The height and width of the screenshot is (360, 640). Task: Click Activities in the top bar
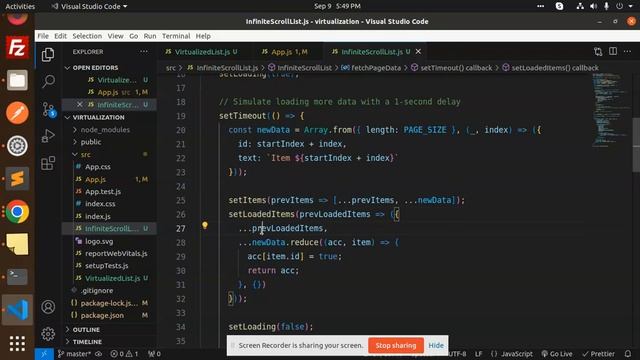20,6
